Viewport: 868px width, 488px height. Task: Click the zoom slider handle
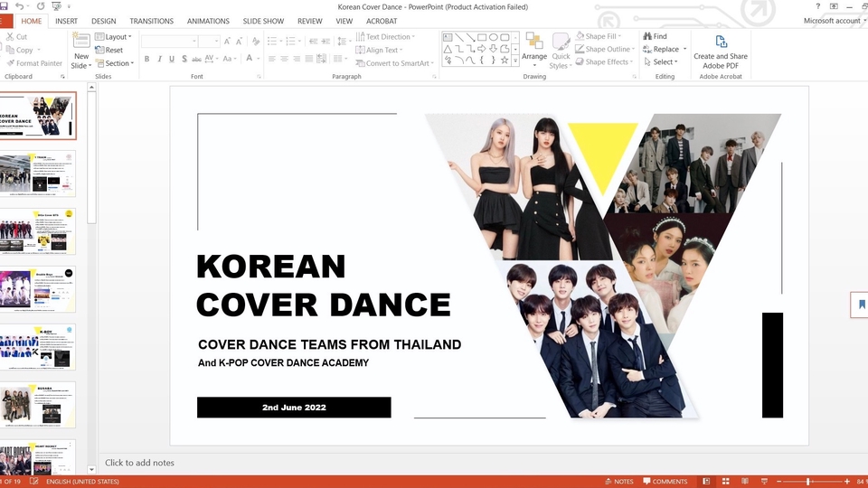(x=807, y=482)
